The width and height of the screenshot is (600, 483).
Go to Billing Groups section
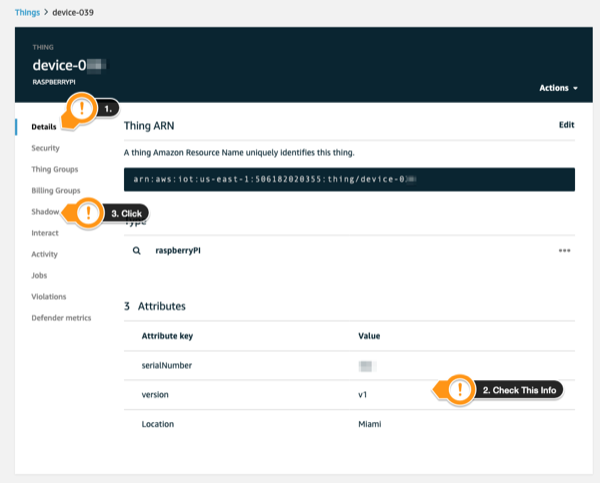[56, 191]
